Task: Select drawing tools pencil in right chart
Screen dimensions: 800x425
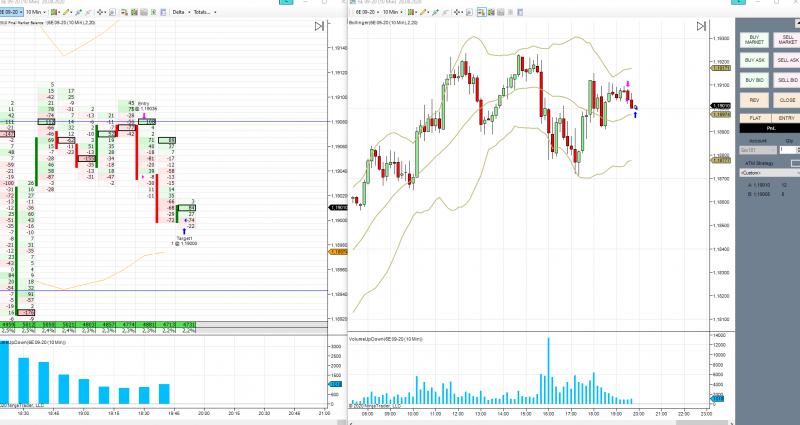Action: tap(424, 12)
